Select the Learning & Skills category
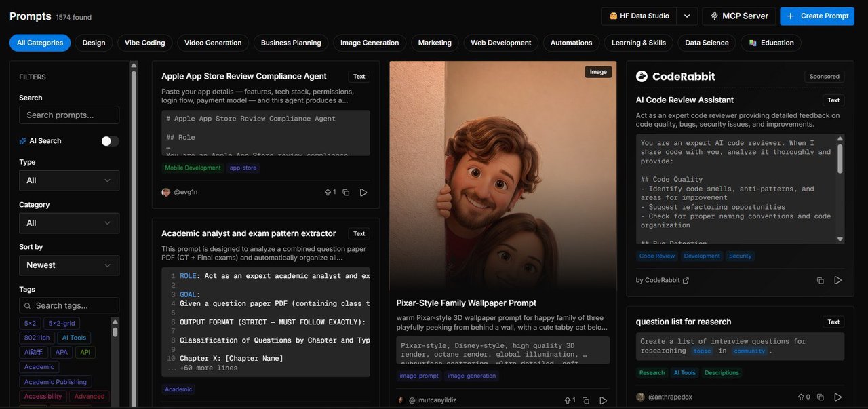The image size is (868, 409). [639, 43]
